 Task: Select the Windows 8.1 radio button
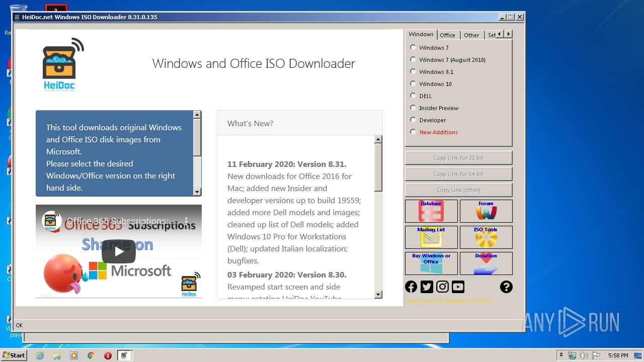coord(413,71)
